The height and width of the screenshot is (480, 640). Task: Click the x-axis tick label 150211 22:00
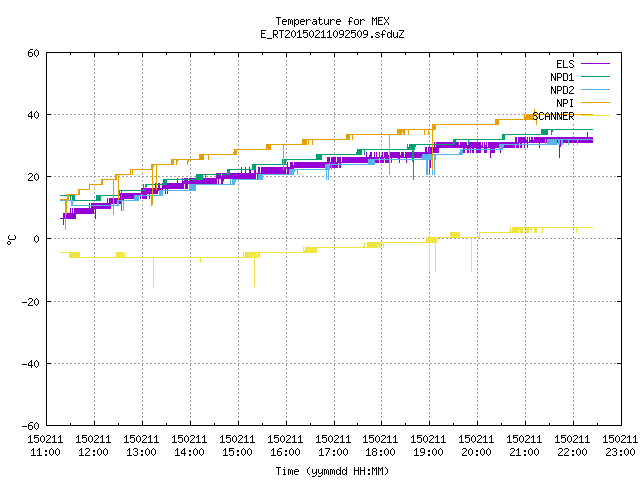click(x=572, y=446)
